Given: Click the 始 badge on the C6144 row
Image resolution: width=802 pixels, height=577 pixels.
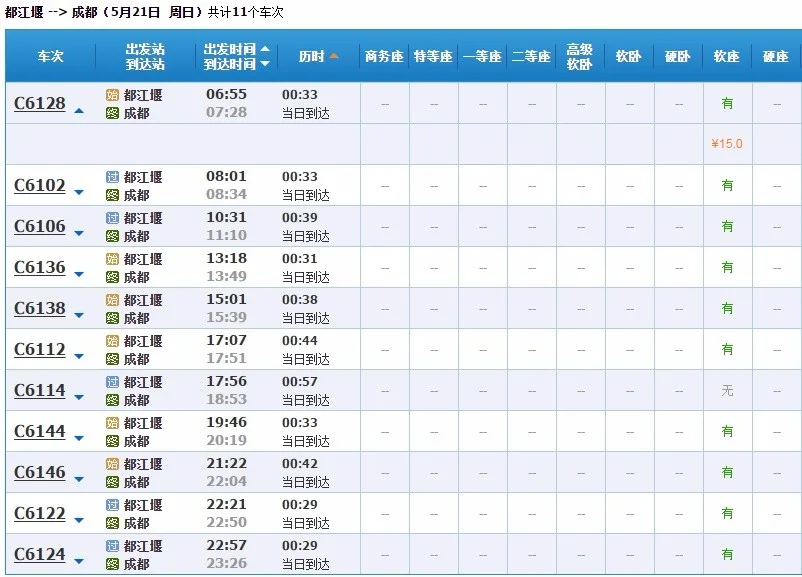Looking at the screenshot, I should coord(111,422).
